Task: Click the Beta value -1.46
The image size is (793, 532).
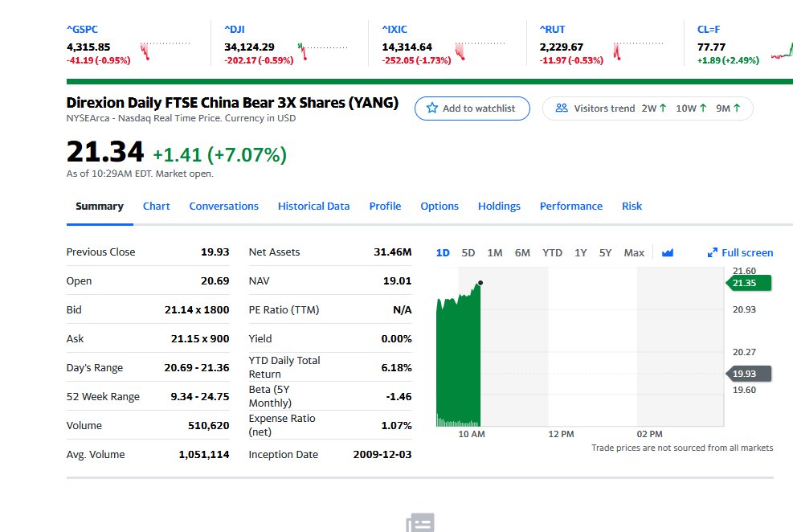Action: (x=399, y=396)
